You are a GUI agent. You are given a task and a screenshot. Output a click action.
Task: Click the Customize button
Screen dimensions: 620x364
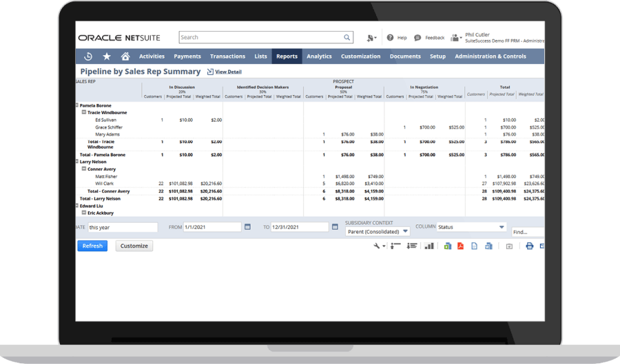pyautogui.click(x=134, y=246)
